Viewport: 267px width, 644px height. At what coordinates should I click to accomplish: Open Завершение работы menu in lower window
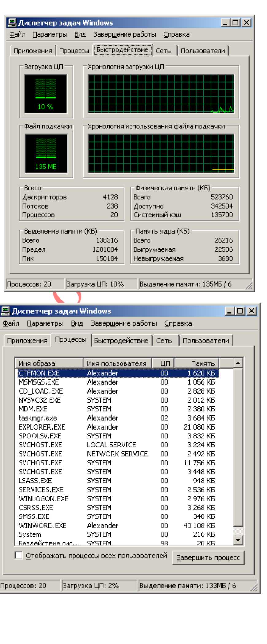click(124, 323)
